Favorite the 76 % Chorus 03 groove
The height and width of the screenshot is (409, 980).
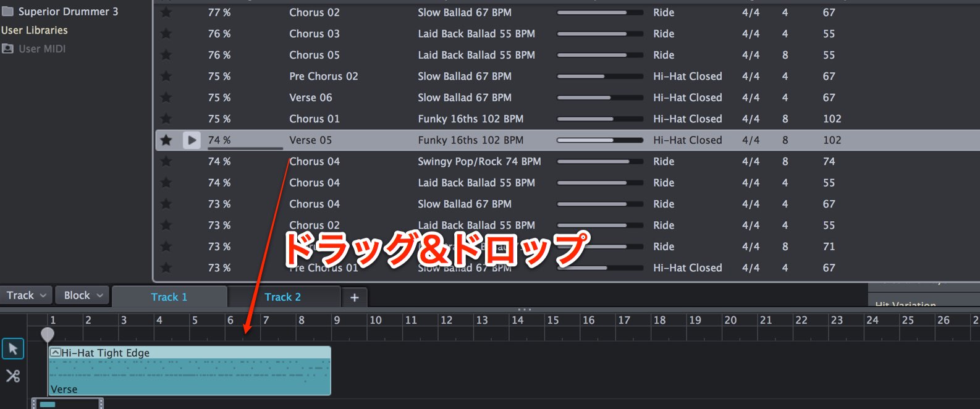coord(166,34)
